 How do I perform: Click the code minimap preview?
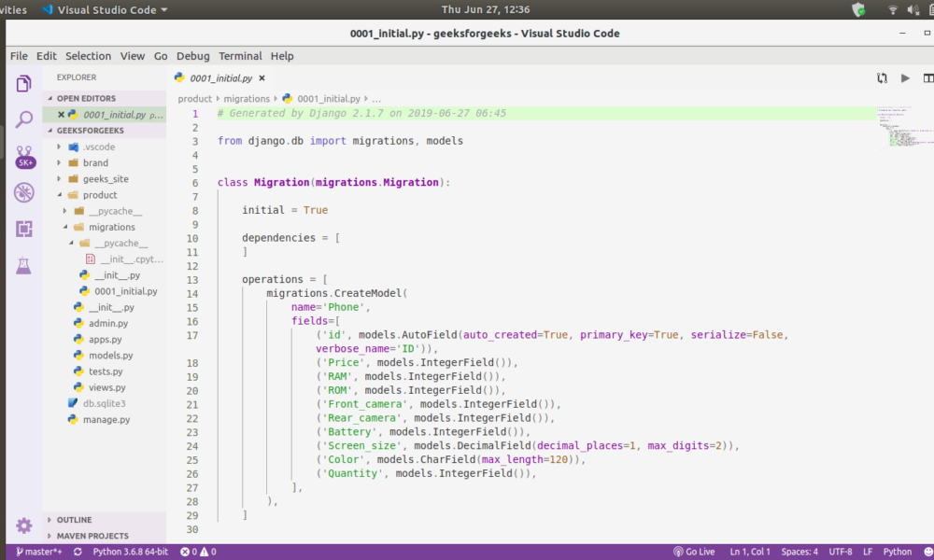coord(904,128)
